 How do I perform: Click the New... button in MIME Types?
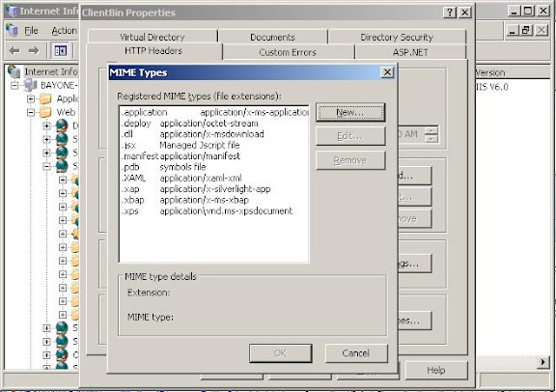[x=350, y=112]
